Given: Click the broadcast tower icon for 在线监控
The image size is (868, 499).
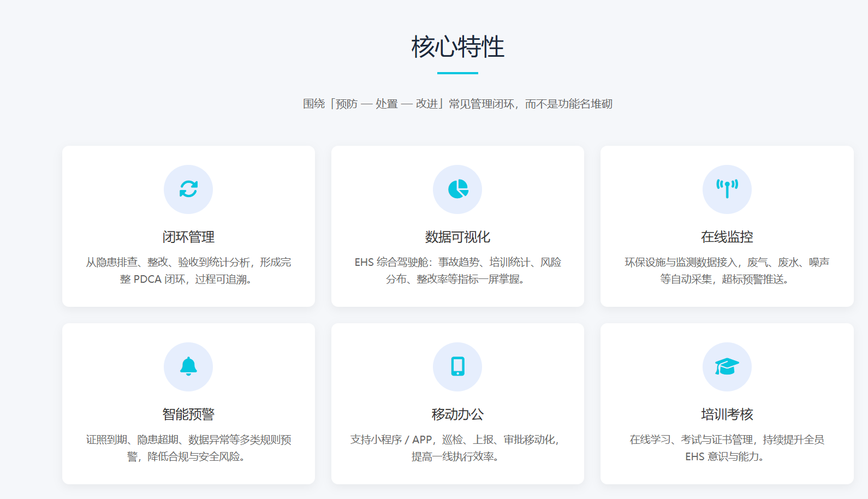Looking at the screenshot, I should [x=727, y=189].
